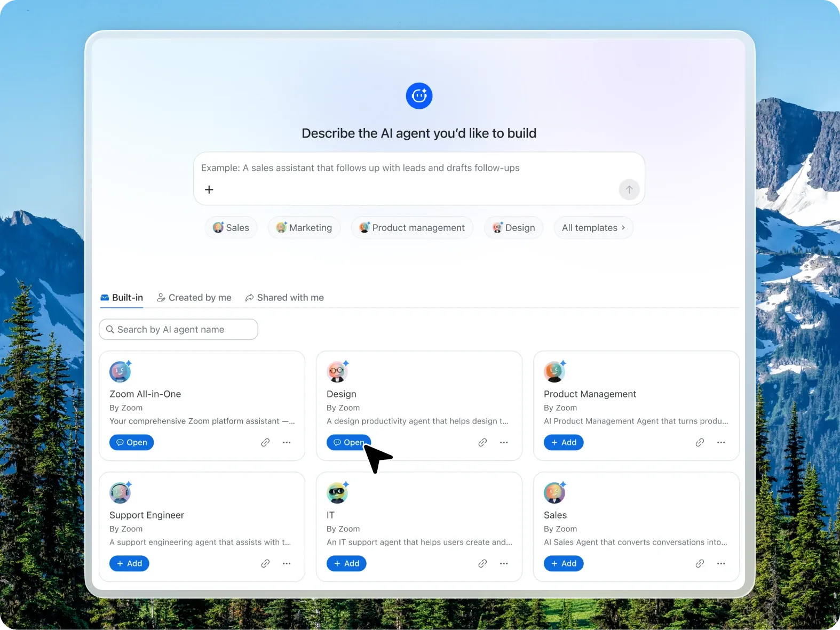Choose the Product management template chip
840x630 pixels.
pos(412,228)
